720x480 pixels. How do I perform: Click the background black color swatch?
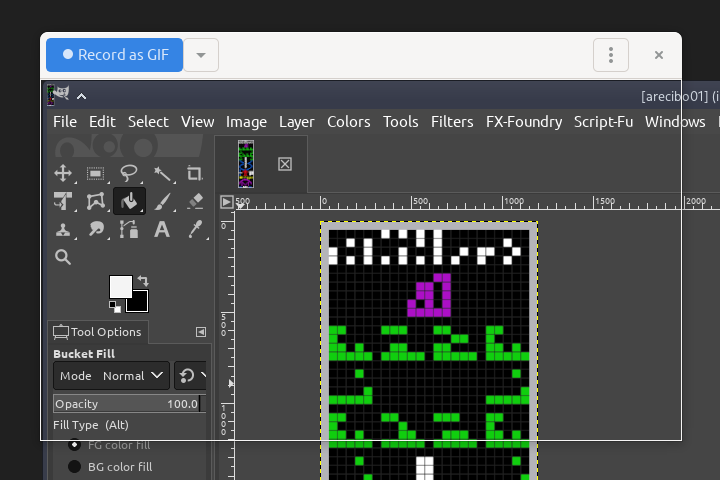pyautogui.click(x=140, y=303)
